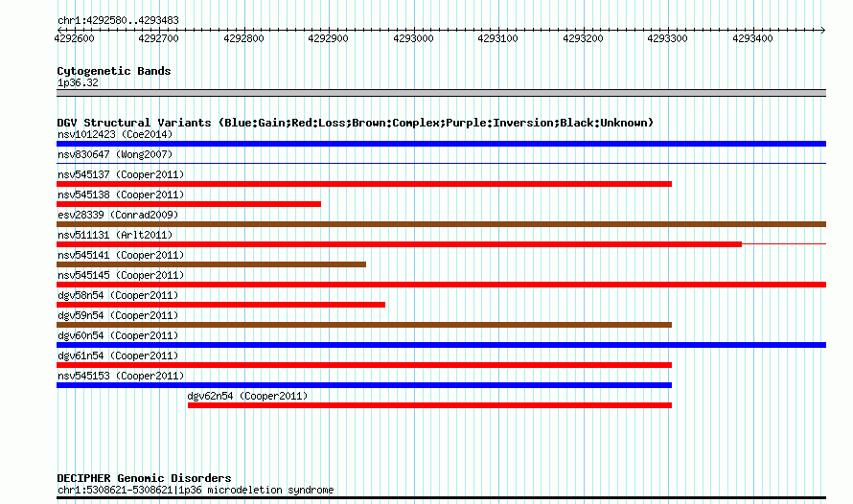Click the 4293200 ruler position
This screenshot has width=853, height=504.
point(583,38)
